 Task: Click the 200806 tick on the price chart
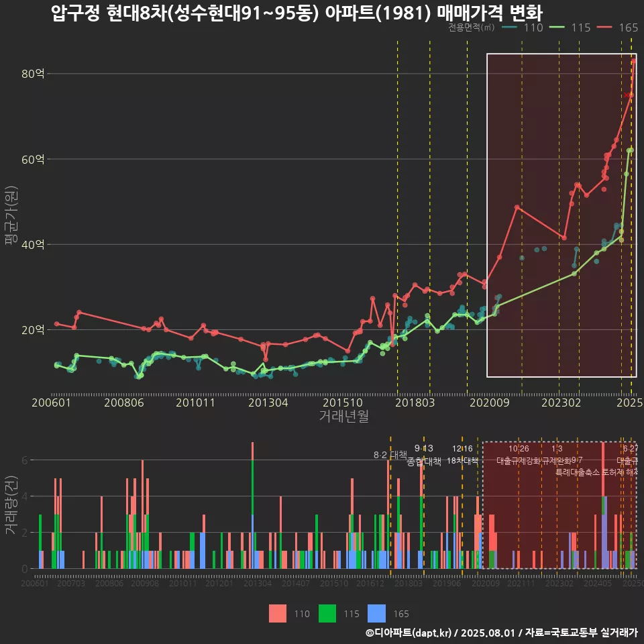123,402
